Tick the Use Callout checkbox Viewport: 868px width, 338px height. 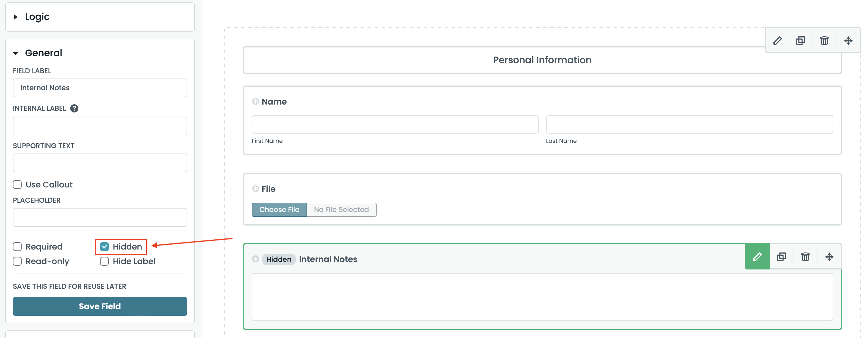(17, 185)
